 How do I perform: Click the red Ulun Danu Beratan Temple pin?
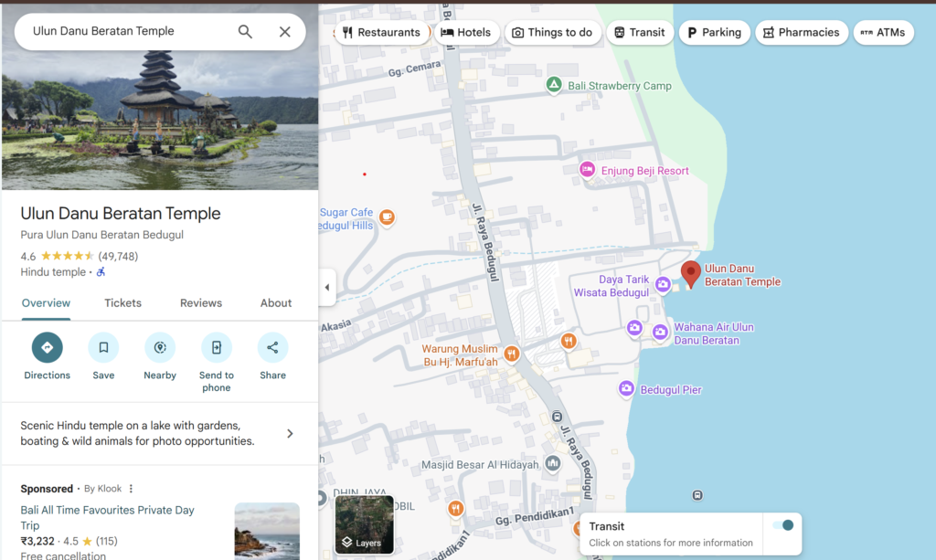[x=691, y=273]
